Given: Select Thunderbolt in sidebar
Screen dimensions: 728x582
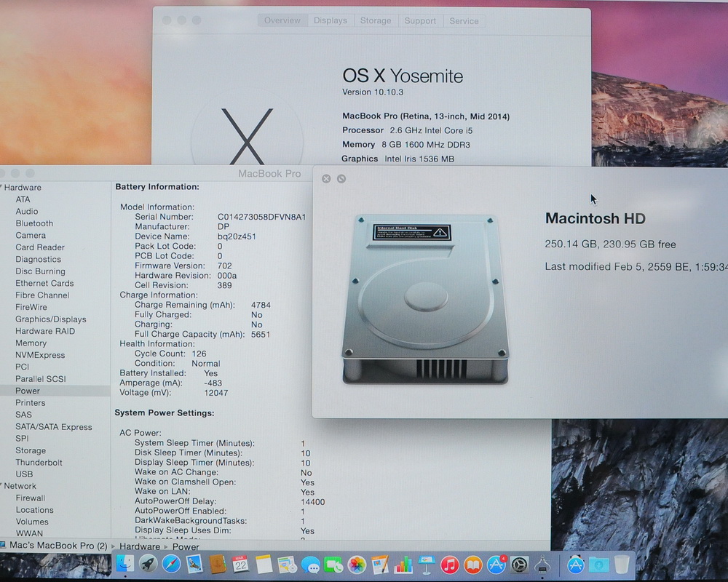Looking at the screenshot, I should (x=39, y=463).
